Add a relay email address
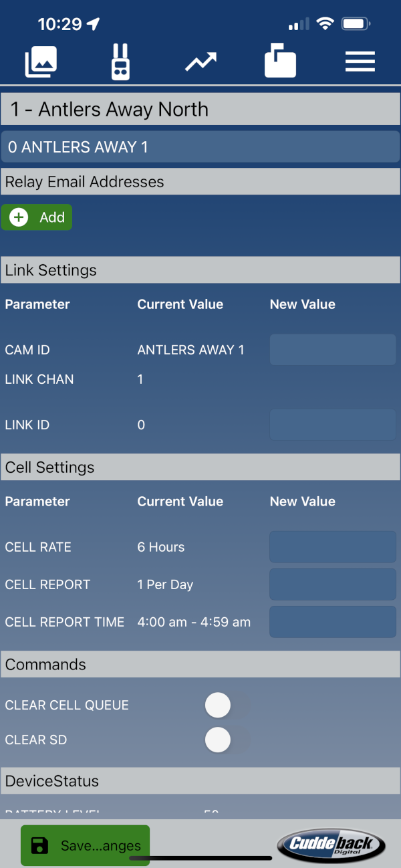401x868 pixels. pyautogui.click(x=37, y=217)
